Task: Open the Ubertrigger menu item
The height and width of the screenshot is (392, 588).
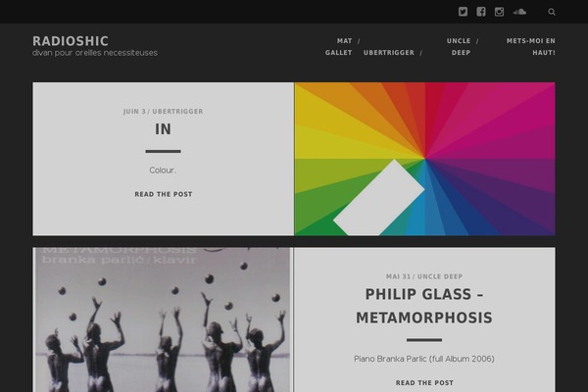Action: [388, 53]
